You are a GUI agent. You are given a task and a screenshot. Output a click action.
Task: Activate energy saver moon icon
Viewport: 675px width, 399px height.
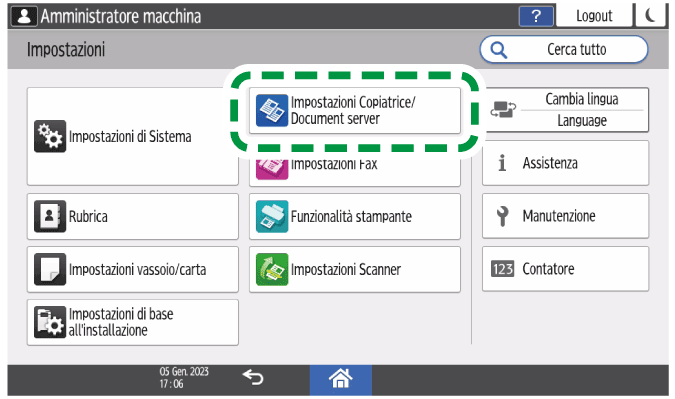click(650, 15)
